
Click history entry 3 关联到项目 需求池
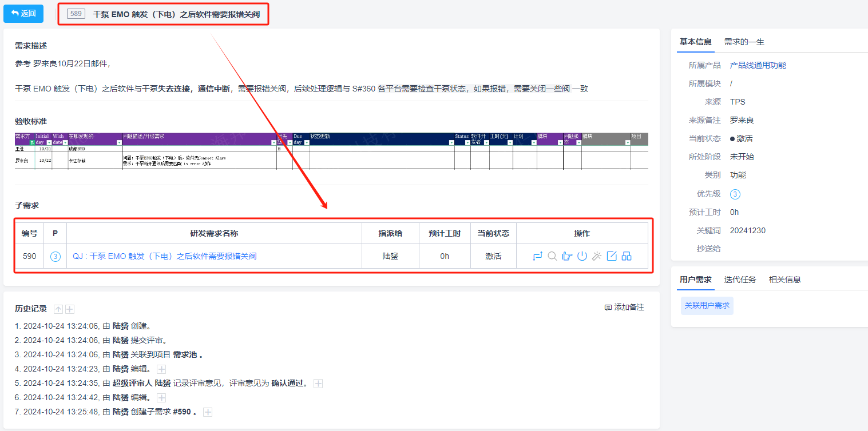(x=109, y=355)
